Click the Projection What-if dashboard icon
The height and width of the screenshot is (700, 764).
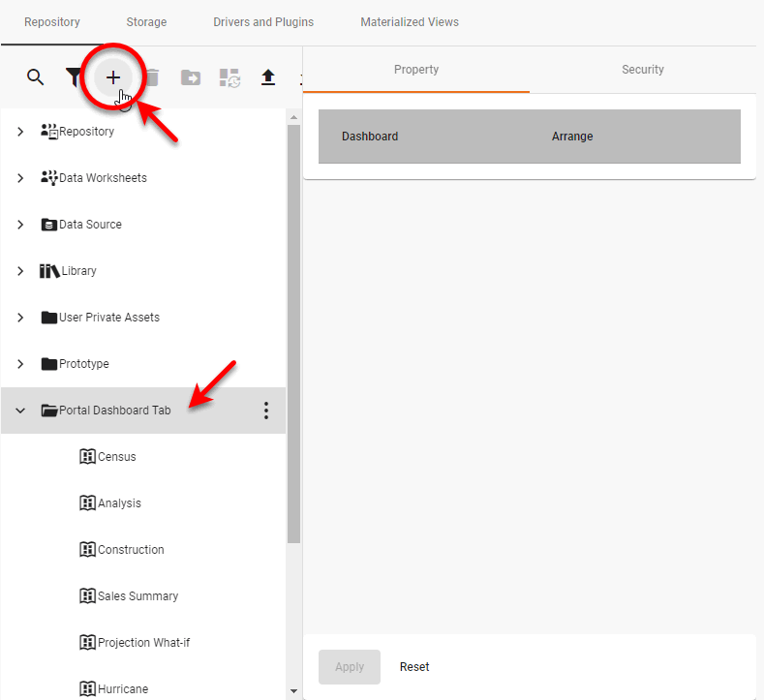point(87,643)
